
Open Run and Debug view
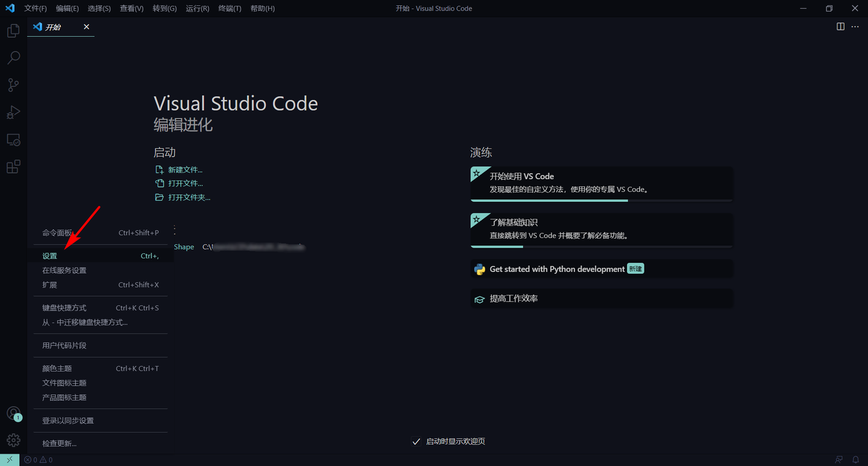[x=13, y=112]
